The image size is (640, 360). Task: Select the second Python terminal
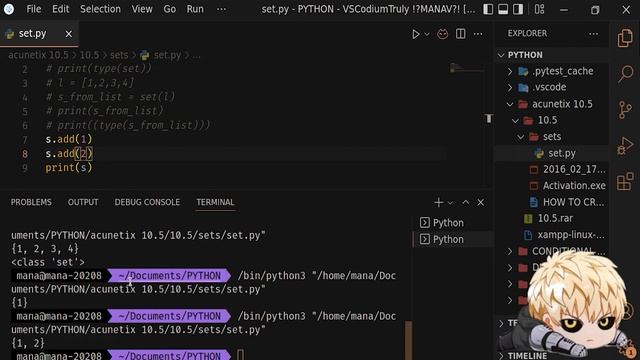[x=453, y=239]
